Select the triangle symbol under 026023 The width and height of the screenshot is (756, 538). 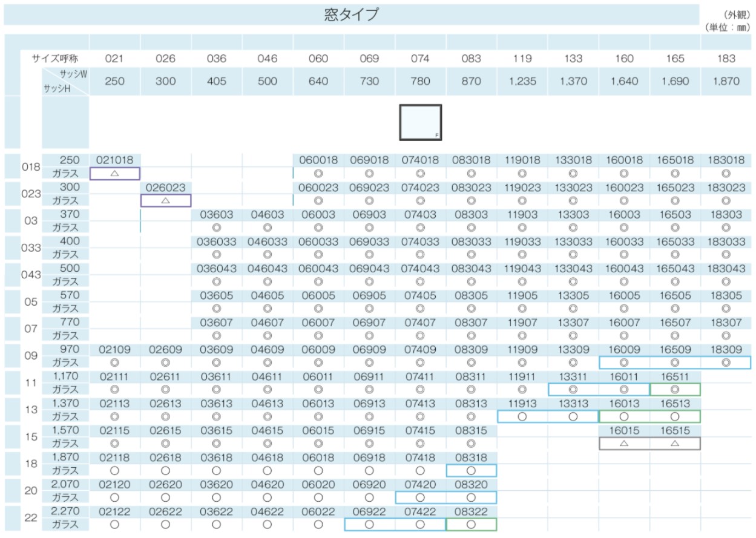tap(166, 200)
